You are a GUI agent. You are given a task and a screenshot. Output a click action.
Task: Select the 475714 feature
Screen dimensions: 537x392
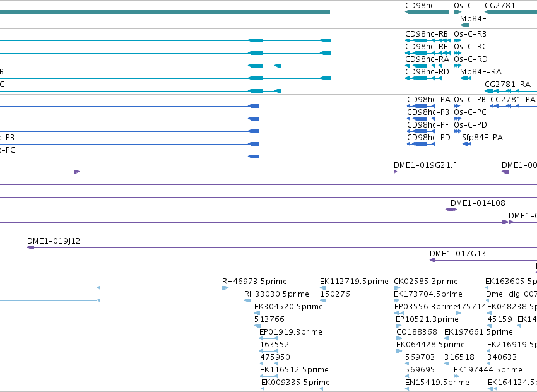(459, 313)
